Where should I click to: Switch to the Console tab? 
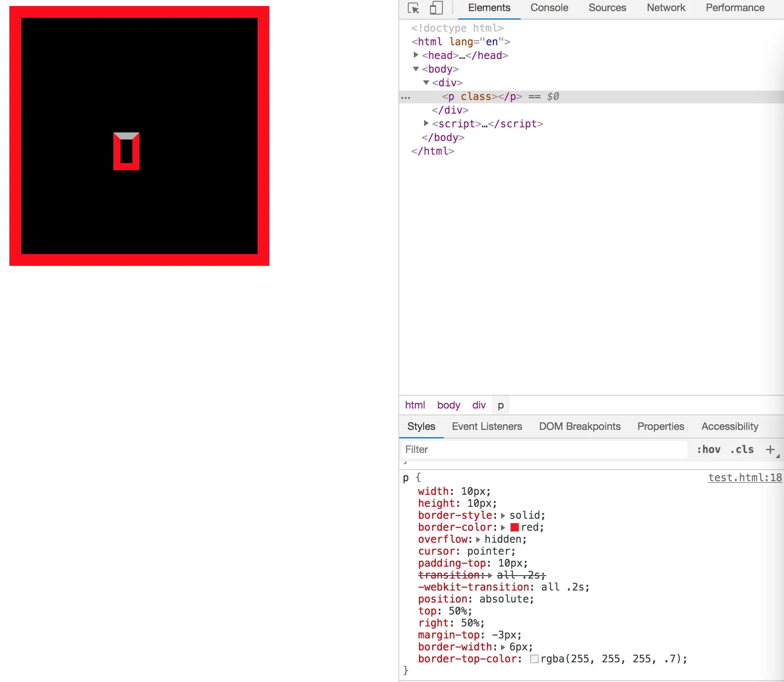point(549,8)
